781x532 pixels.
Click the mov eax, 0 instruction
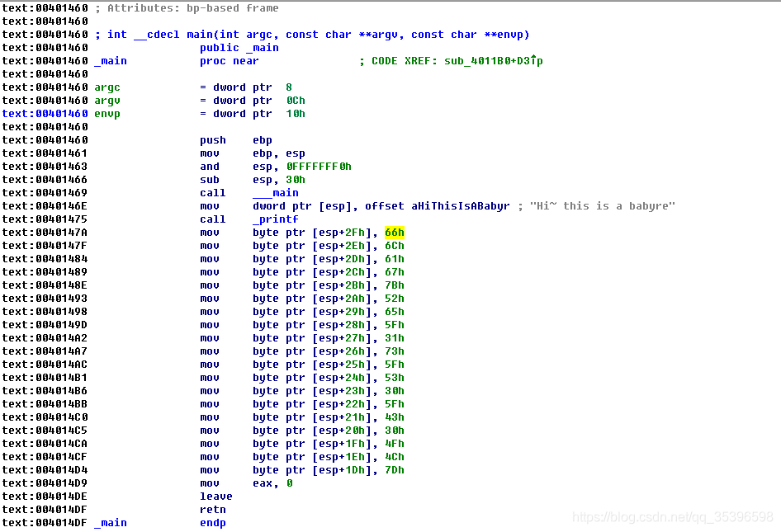[x=246, y=483]
